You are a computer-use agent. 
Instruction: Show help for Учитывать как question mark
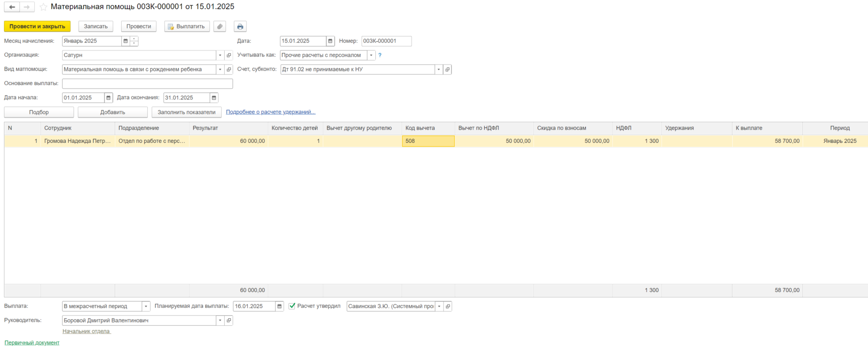click(380, 55)
